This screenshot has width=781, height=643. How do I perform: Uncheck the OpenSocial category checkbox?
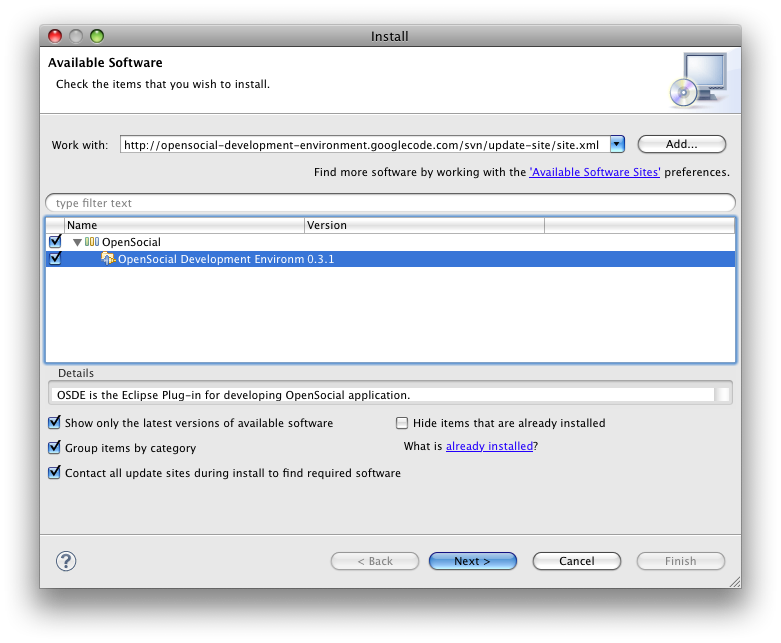(55, 242)
